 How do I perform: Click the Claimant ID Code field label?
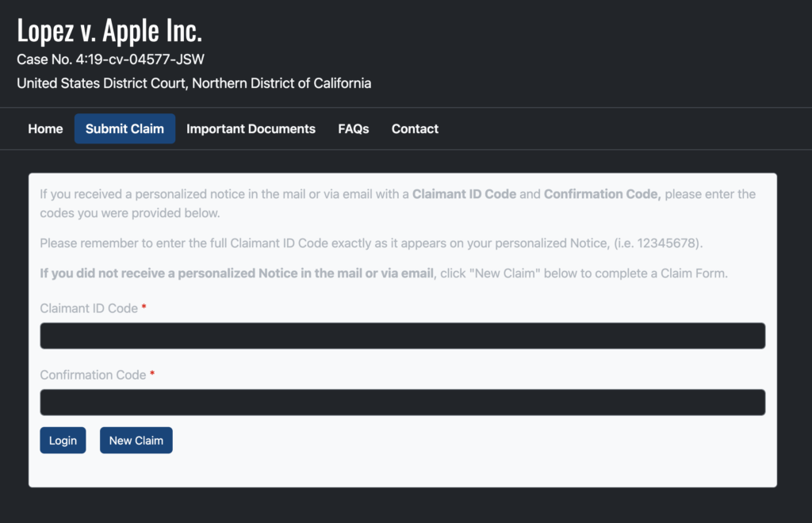pyautogui.click(x=89, y=308)
